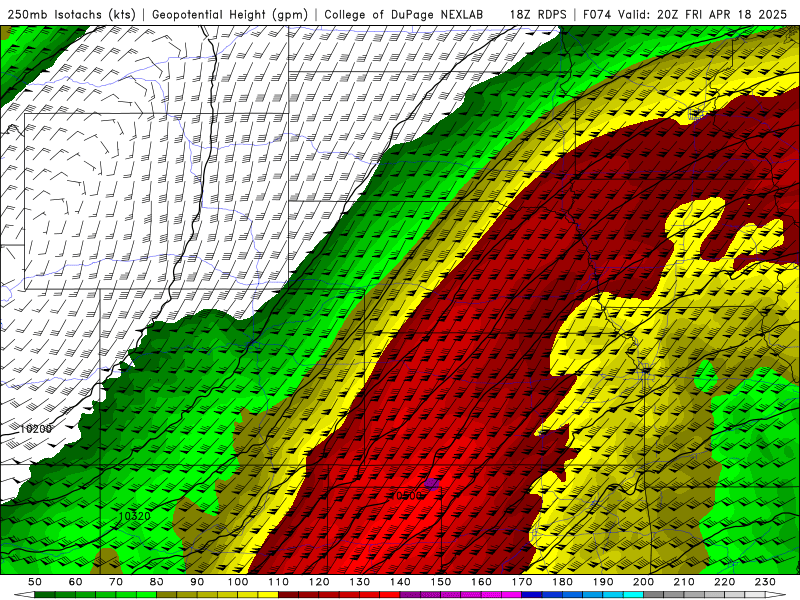Click the 130 value on the color scale
The height and width of the screenshot is (600, 800).
pyautogui.click(x=360, y=582)
